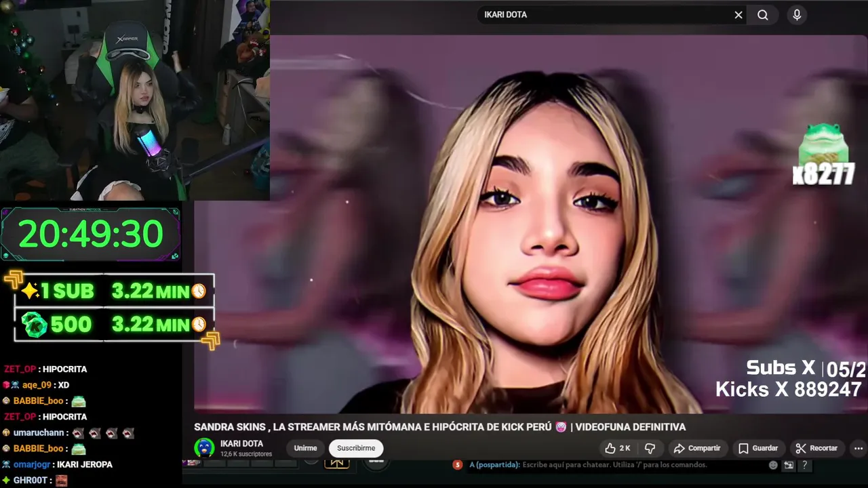868x488 pixels.
Task: Click aqe_09 chat message XD
Action: pyautogui.click(x=63, y=385)
